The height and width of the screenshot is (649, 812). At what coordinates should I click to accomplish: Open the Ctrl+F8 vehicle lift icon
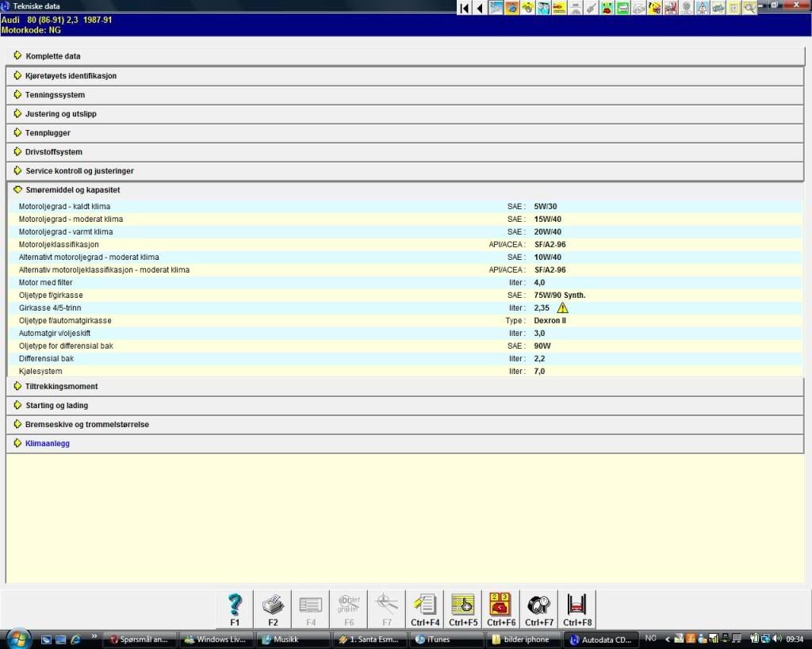click(x=577, y=609)
